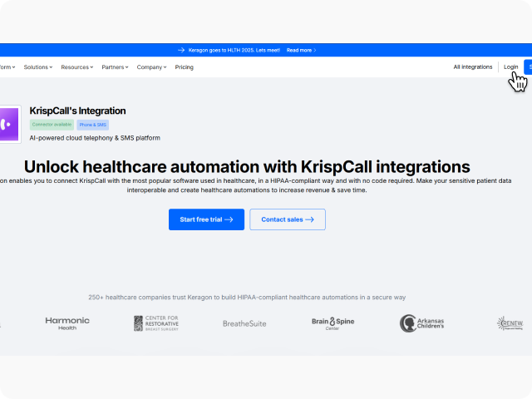532x399 pixels.
Task: Click the Renew logo
Action: coord(510,323)
